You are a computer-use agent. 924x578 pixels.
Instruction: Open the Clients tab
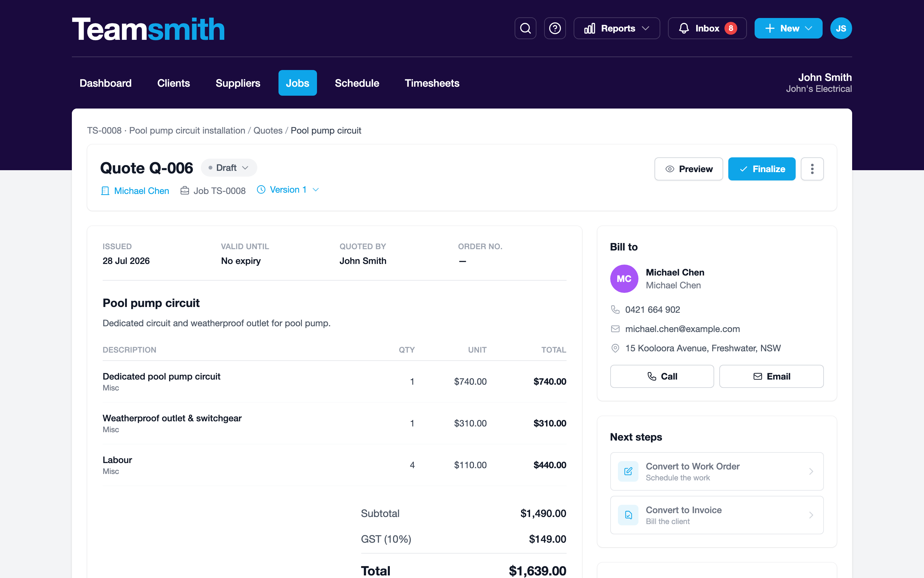click(x=173, y=83)
